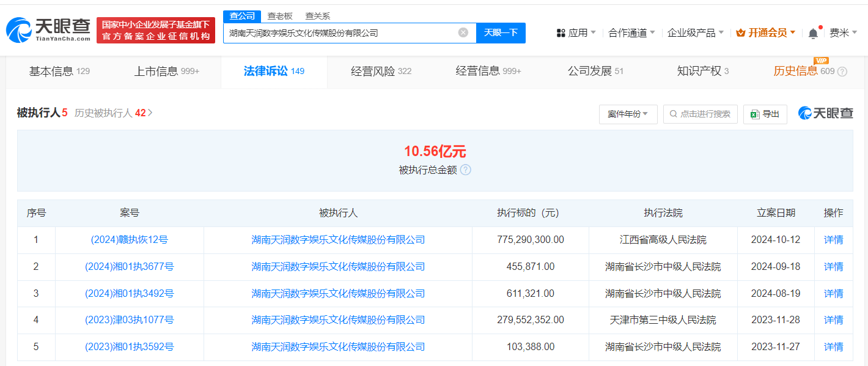Open case (2023)津03执1077号
The width and height of the screenshot is (868, 366).
(x=130, y=320)
